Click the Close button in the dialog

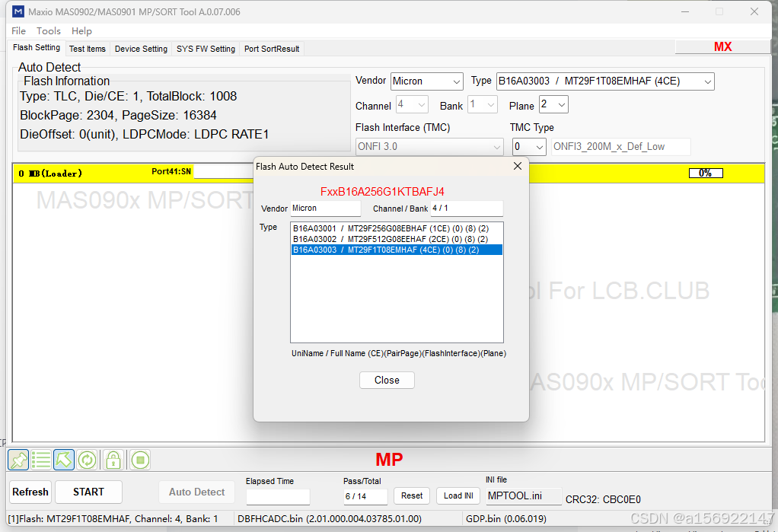pos(387,380)
